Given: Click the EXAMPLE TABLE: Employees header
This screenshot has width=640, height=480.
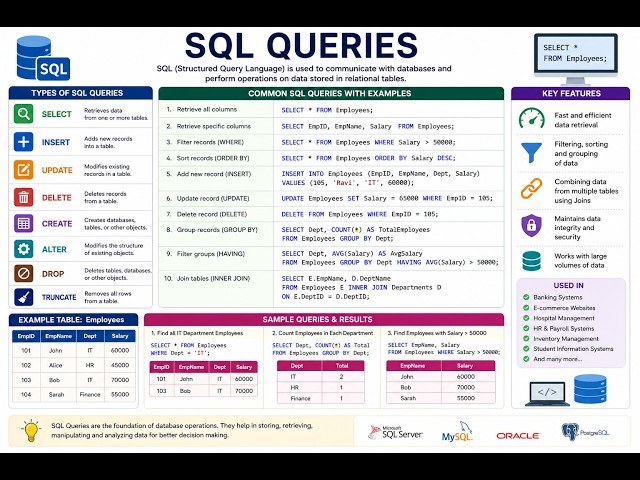Looking at the screenshot, I should click(73, 320).
